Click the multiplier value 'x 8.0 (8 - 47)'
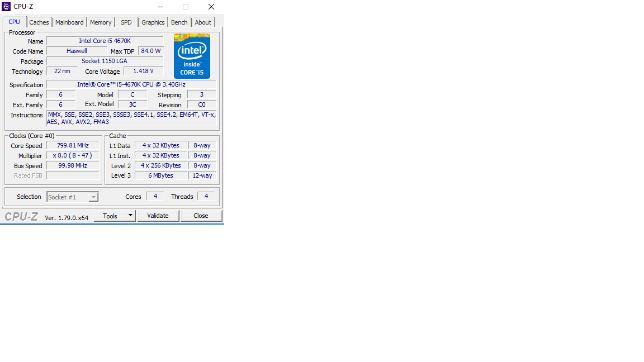 pyautogui.click(x=73, y=155)
